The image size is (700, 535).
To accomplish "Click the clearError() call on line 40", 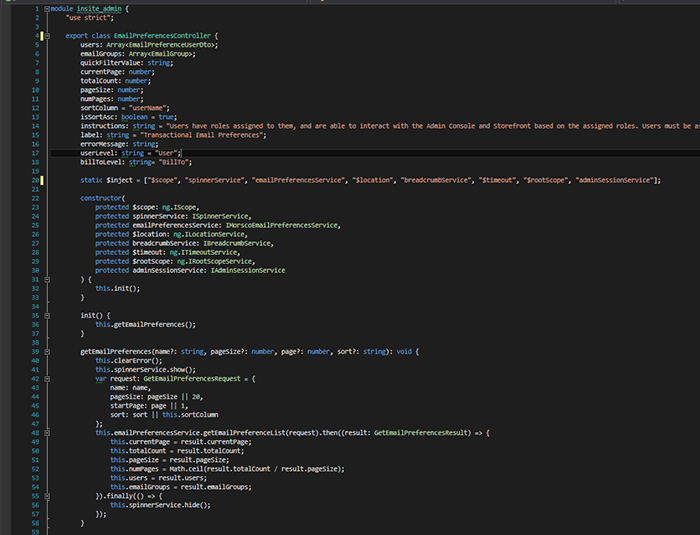I will [138, 361].
